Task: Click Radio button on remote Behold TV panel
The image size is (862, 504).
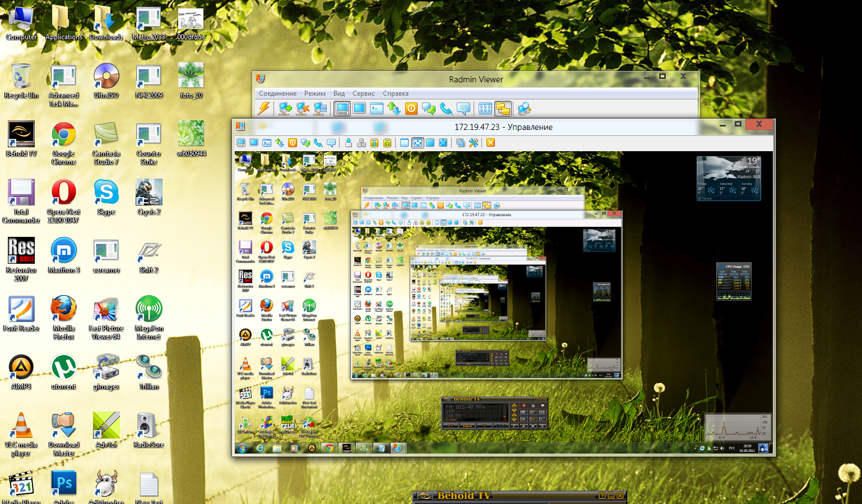Action: tap(467, 426)
